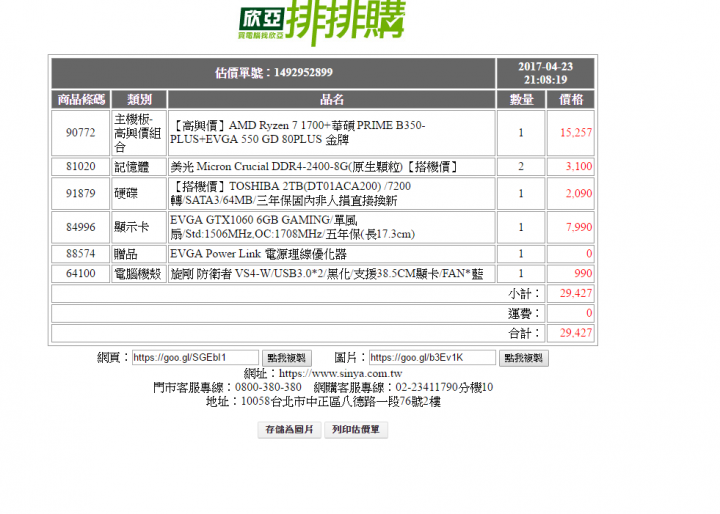Click the 價格 column header
The image size is (720, 514).
pos(571,99)
